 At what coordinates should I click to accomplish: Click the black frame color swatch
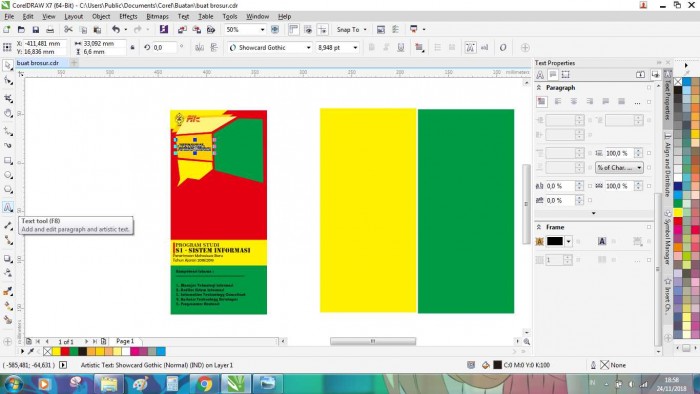[x=555, y=241]
